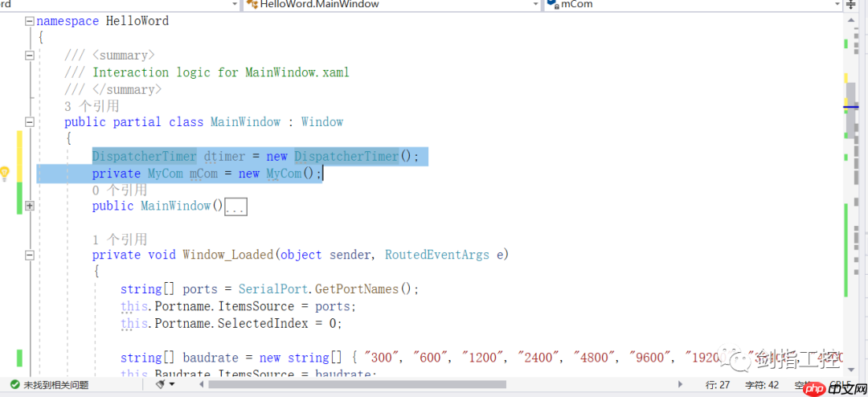The width and height of the screenshot is (868, 397).
Task: Click the '0 个引用' reference count link
Action: point(120,190)
